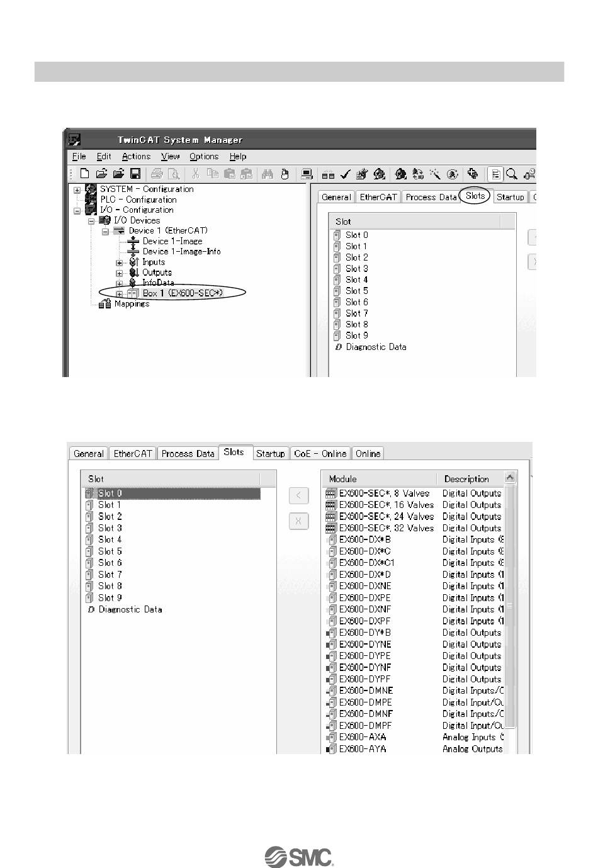Select the EX600-SEC*, 32 Valves module icon
The image size is (598, 868).
331,528
